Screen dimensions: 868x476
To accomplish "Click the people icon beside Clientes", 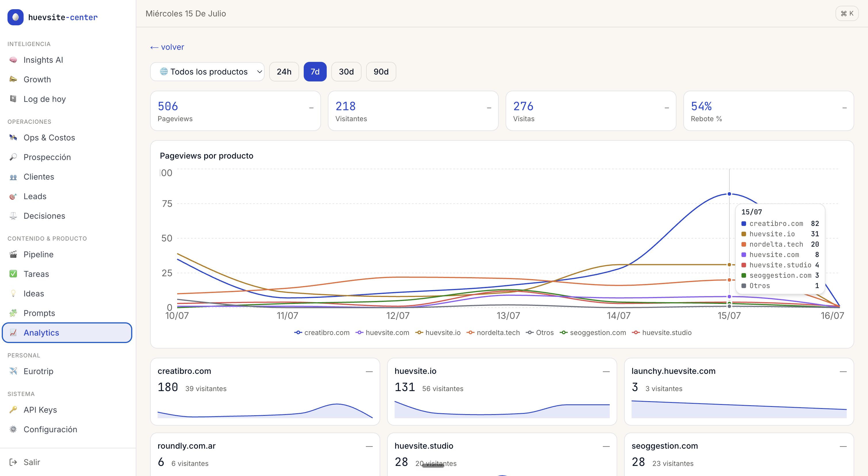I will (x=13, y=177).
